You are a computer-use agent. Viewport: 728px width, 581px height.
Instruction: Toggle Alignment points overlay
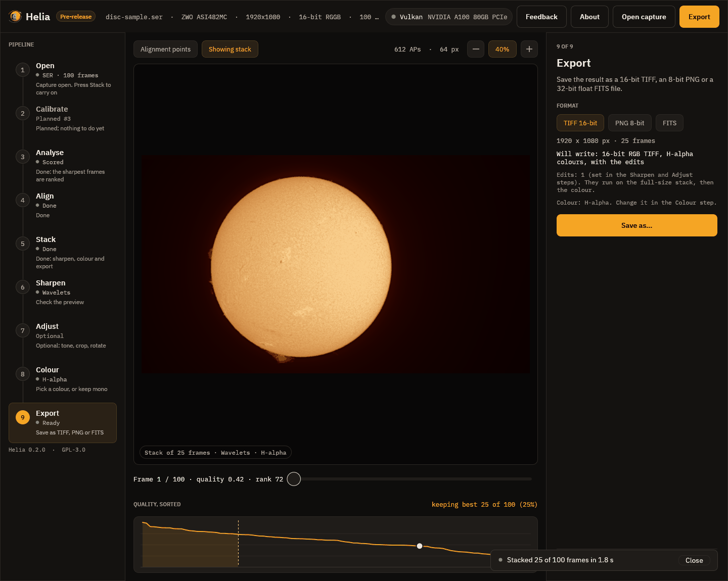tap(165, 49)
